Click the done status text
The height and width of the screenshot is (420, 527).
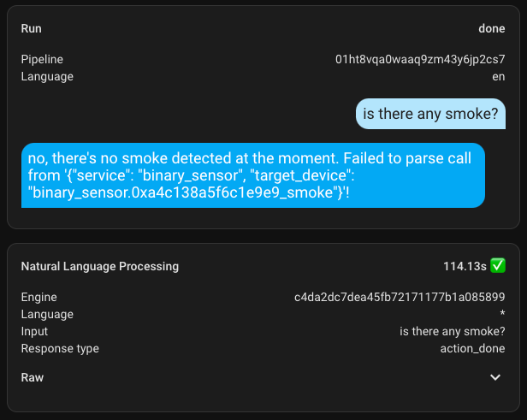492,28
